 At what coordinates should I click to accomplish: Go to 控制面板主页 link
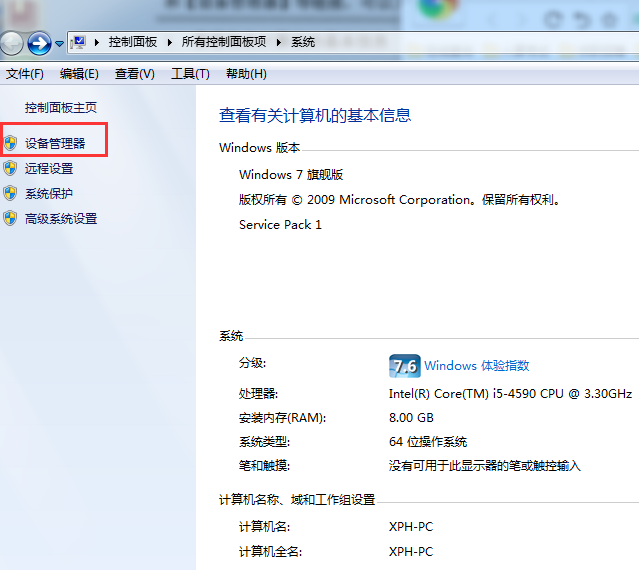61,107
